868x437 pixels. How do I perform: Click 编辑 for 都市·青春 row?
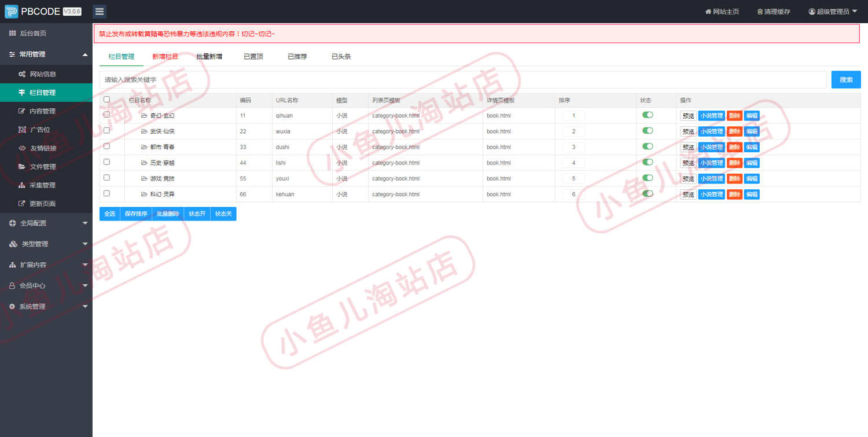point(752,147)
